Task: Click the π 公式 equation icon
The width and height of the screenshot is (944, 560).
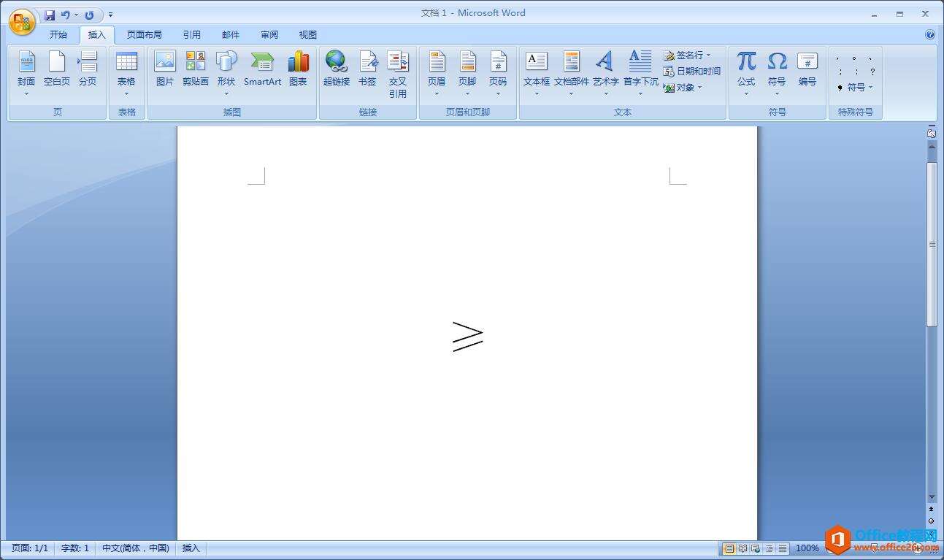Action: click(x=746, y=69)
